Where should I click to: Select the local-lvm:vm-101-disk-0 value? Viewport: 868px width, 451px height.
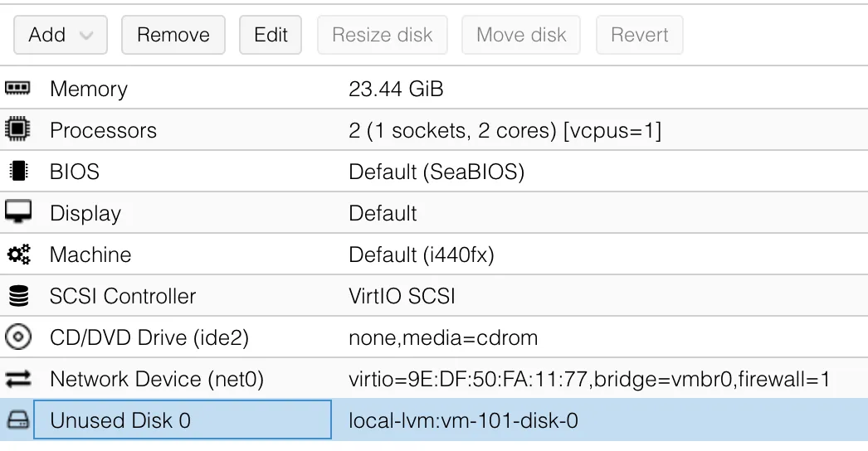coord(463,420)
